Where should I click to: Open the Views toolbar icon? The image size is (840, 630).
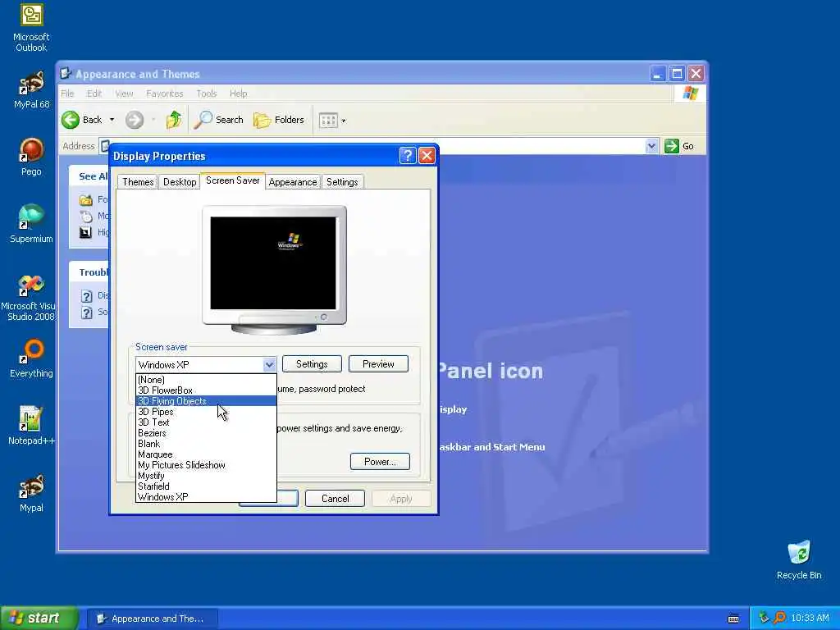coord(328,121)
